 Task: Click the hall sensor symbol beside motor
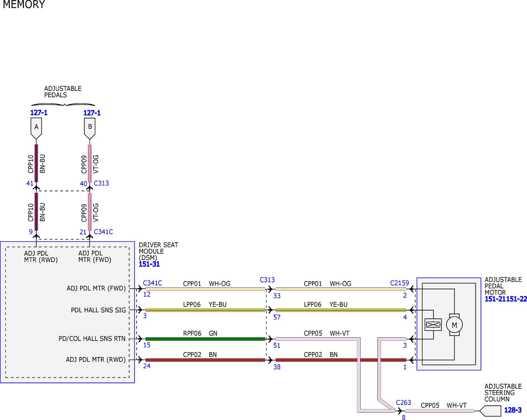coord(433,325)
